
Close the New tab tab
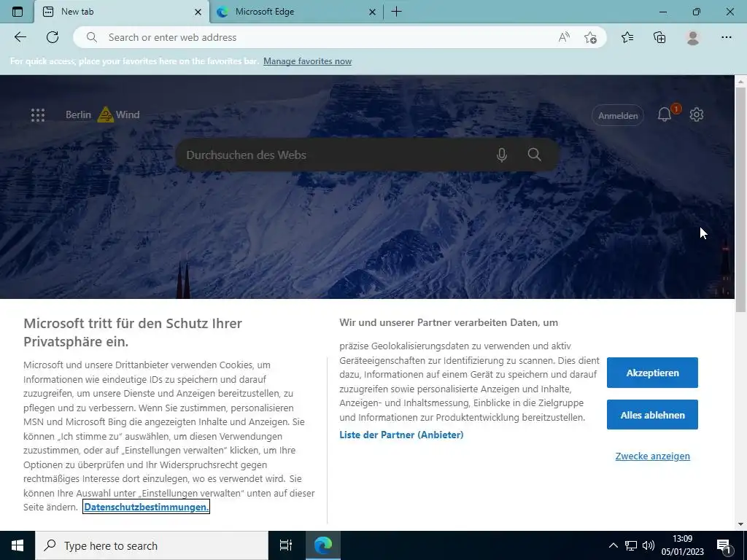point(198,12)
